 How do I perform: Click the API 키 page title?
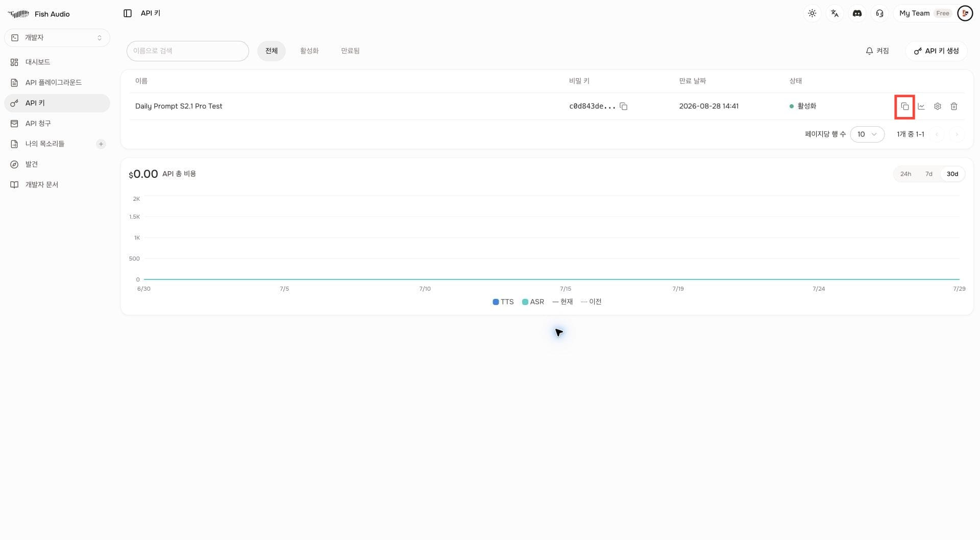coord(151,13)
